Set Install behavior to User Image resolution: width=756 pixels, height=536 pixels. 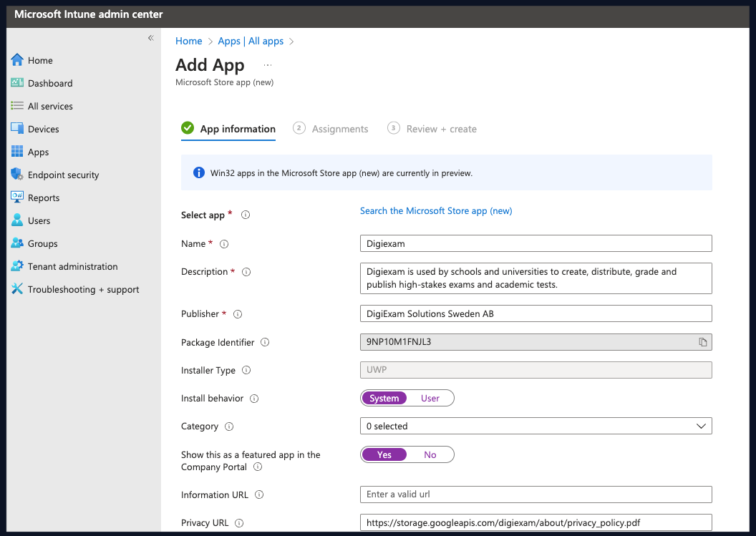(x=430, y=398)
